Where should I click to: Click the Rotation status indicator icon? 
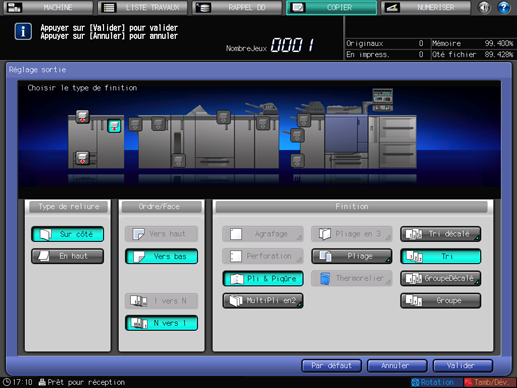coord(415,382)
